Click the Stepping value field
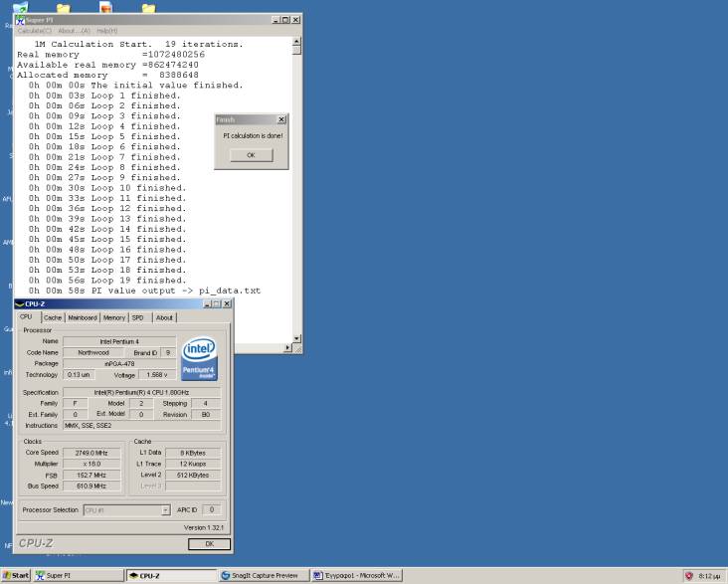The image size is (728, 584). point(206,404)
